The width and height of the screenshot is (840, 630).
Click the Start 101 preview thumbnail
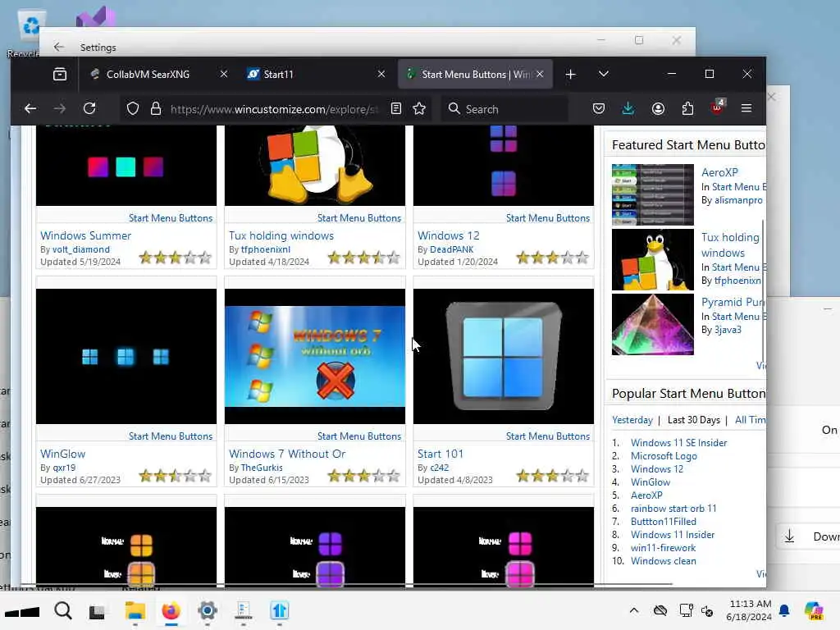[x=504, y=356]
